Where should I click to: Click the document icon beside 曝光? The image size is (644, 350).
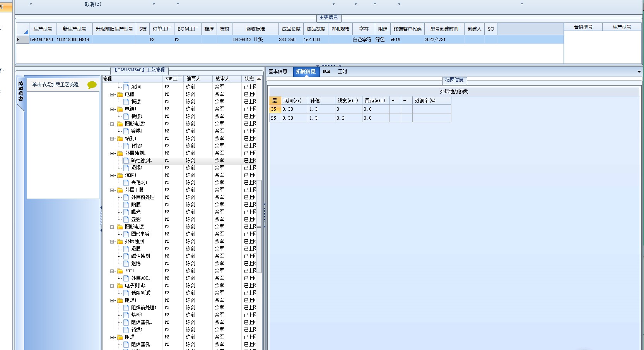126,212
